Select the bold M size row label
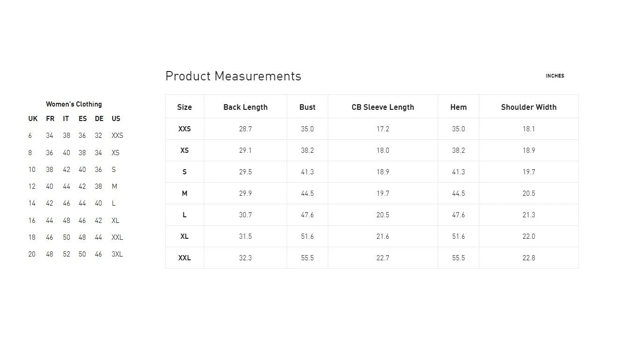The width and height of the screenshot is (627, 364). coord(184,193)
